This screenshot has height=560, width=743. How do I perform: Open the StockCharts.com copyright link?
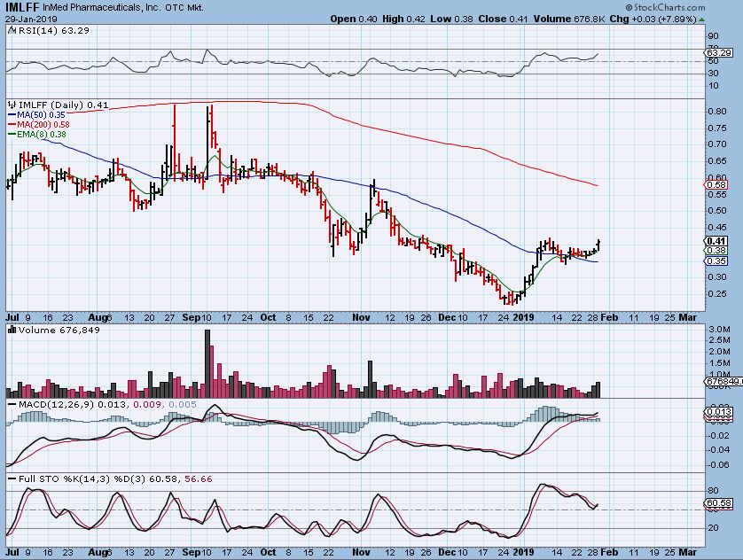tap(665, 7)
